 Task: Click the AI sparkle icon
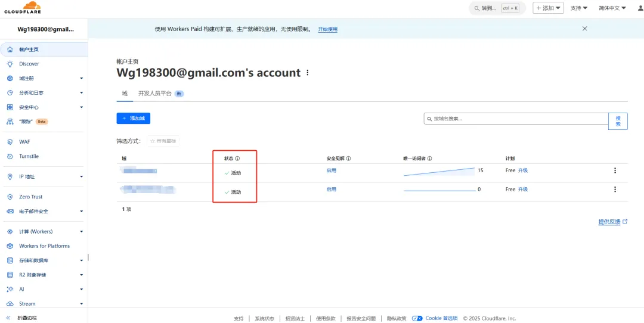pyautogui.click(x=10, y=289)
